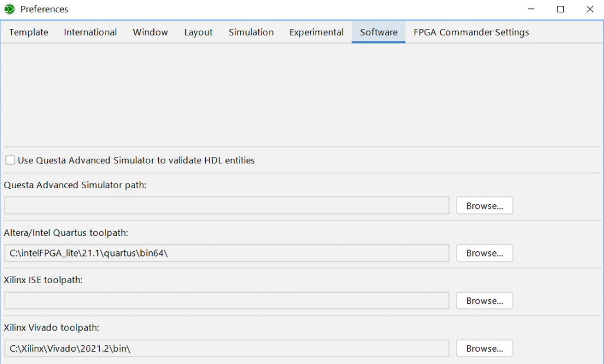This screenshot has height=364, width=604.
Task: Open the Template tab
Action: coord(29,32)
